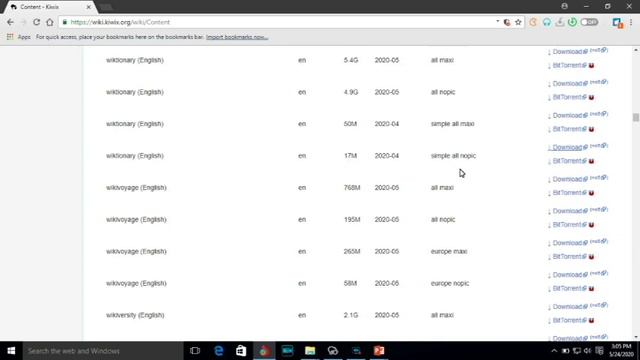Click the orange extension icon in toolbar

533,22
